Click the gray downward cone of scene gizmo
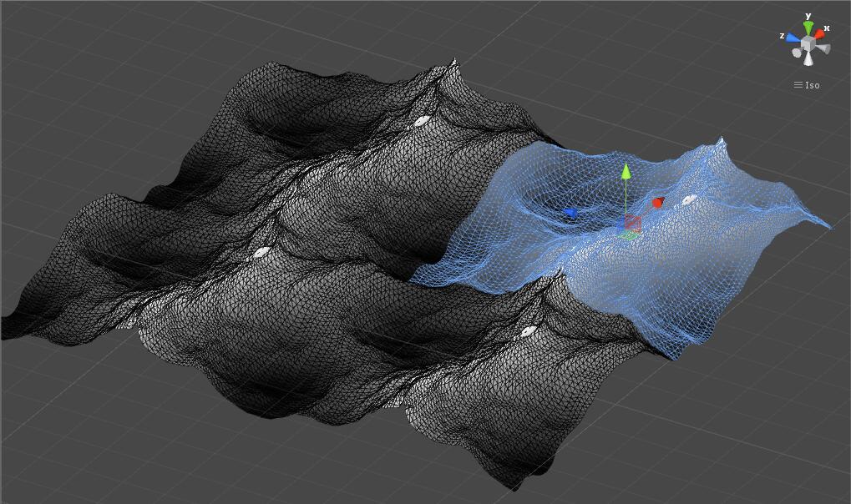The image size is (851, 504). point(808,58)
